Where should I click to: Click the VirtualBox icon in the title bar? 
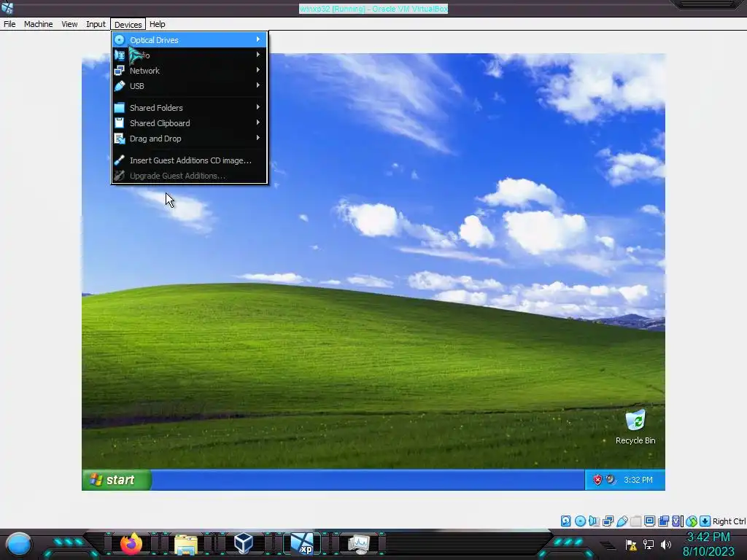[7, 8]
